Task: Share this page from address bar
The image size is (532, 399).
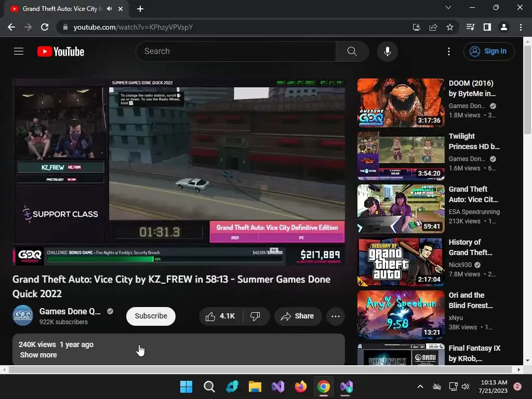Action: (433, 27)
